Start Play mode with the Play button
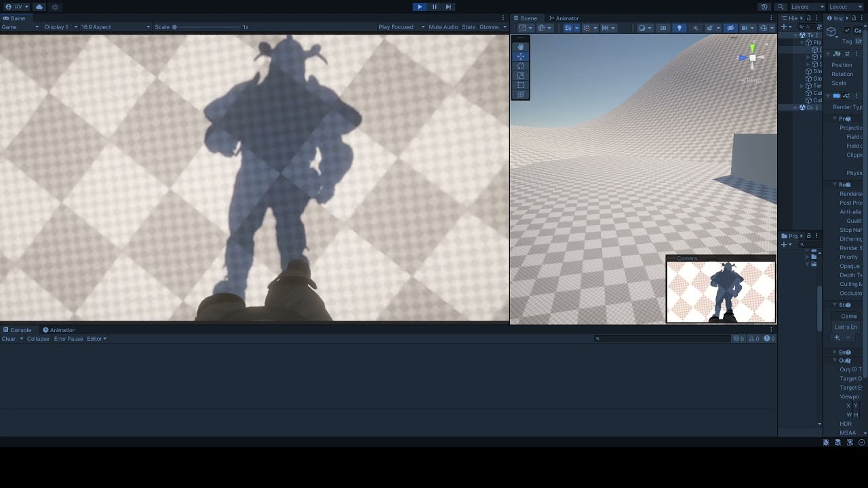The image size is (868, 488). [419, 7]
